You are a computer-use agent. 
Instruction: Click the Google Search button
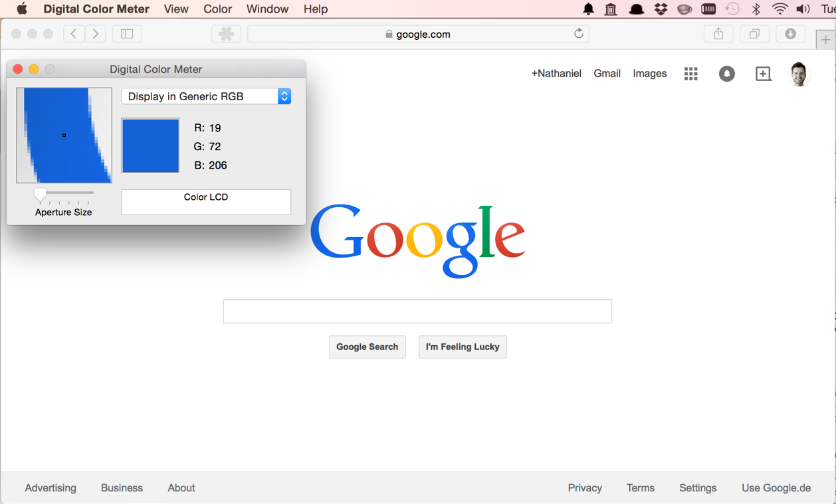[x=367, y=347]
